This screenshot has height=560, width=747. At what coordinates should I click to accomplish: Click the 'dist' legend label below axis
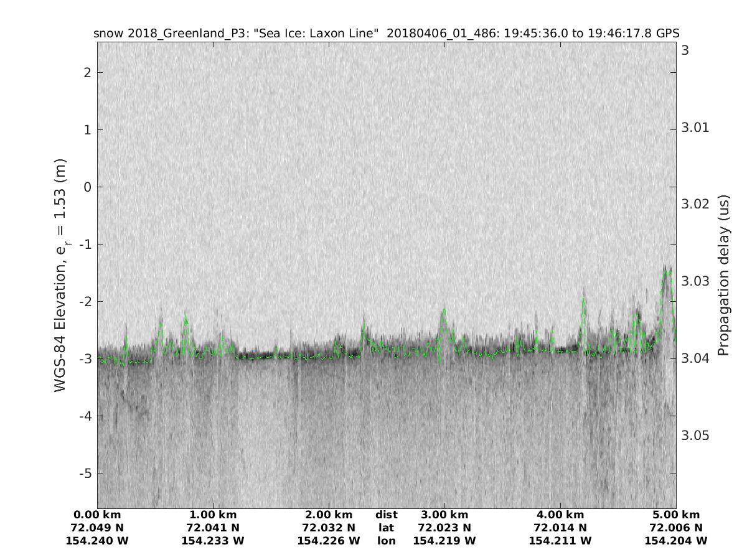tap(386, 515)
